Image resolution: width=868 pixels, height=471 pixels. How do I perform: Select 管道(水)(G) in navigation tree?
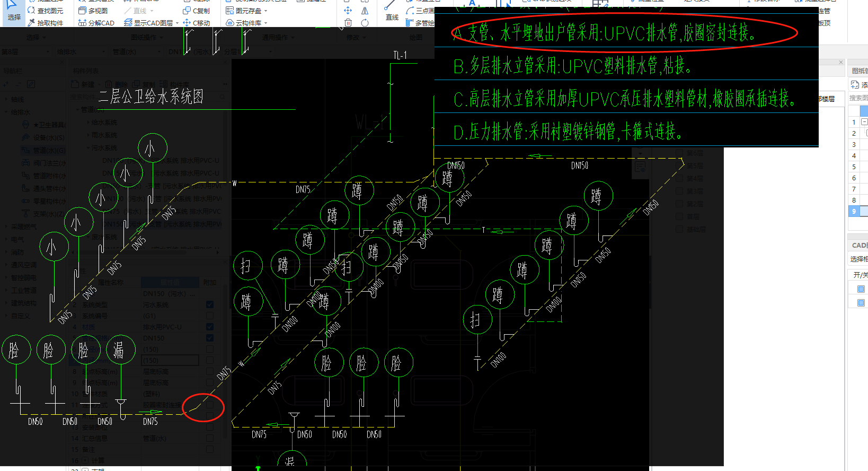pyautogui.click(x=43, y=151)
